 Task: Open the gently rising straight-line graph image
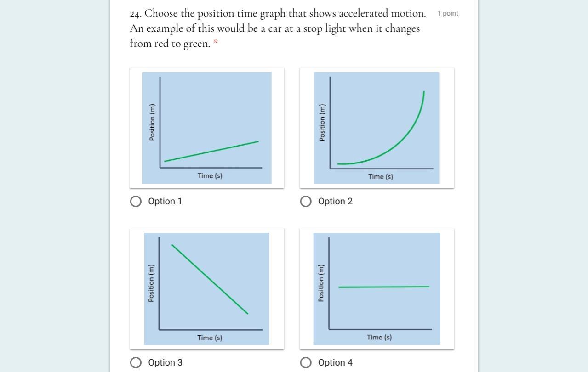[207, 128]
